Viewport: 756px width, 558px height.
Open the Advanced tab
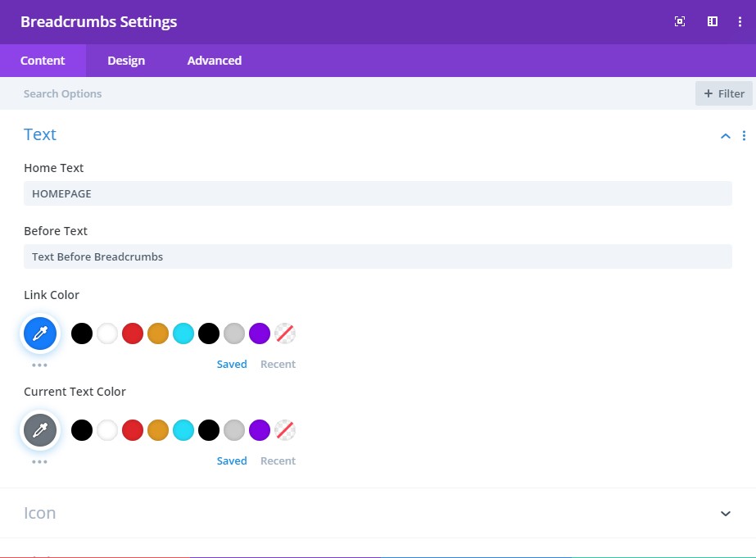point(213,60)
